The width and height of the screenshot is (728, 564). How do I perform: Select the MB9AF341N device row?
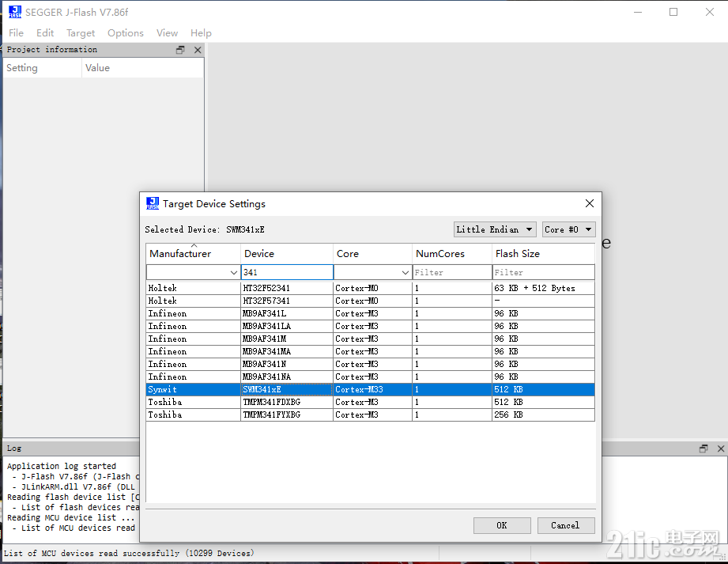pyautogui.click(x=370, y=364)
